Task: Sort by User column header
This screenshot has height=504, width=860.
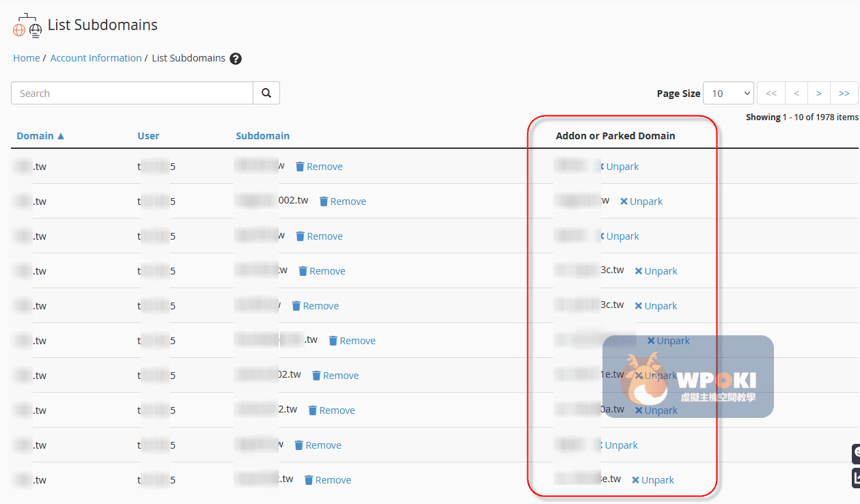Action: pyautogui.click(x=148, y=136)
